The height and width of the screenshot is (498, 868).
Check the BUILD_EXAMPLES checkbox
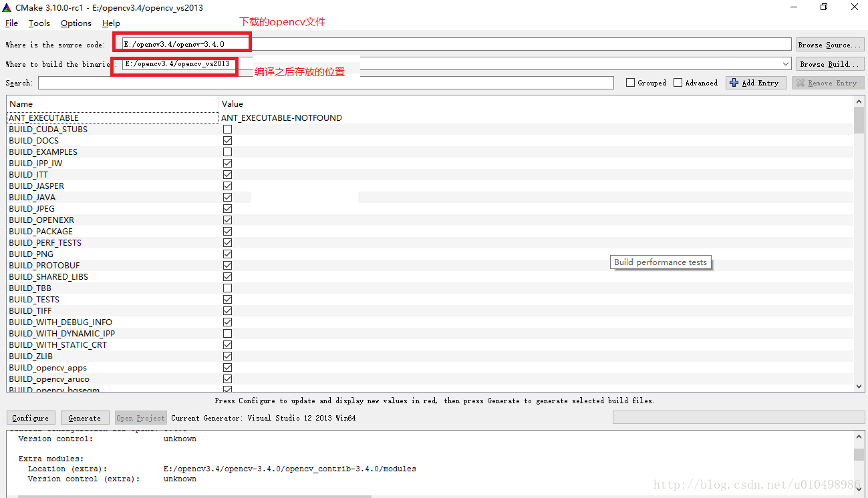tap(227, 152)
